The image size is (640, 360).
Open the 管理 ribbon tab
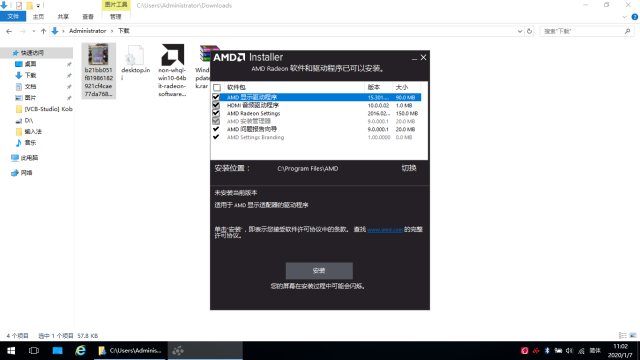pyautogui.click(x=116, y=16)
